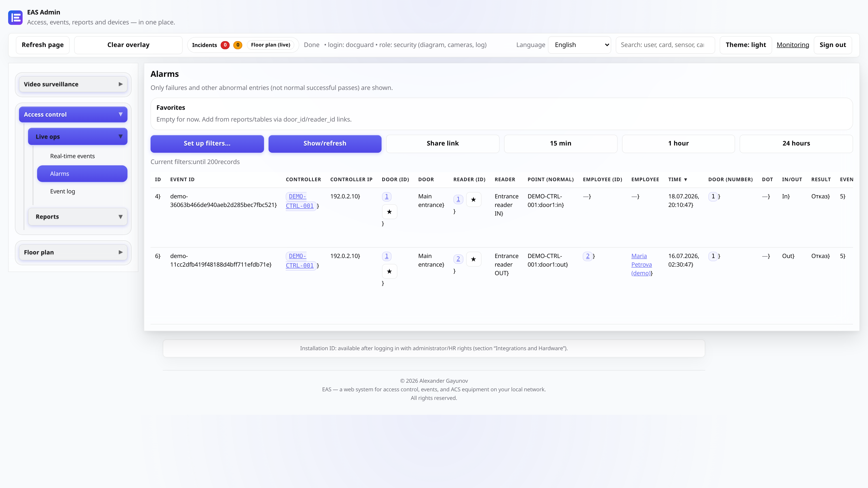Image resolution: width=868 pixels, height=488 pixels.
Task: Click door number 1 badge in row 4
Action: click(x=713, y=196)
